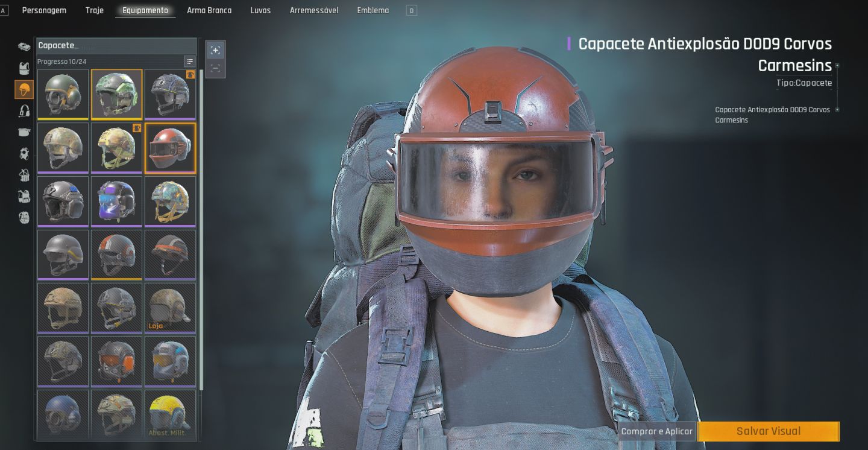The image size is (868, 450).
Task: Open the Equipamento tab
Action: tap(145, 10)
